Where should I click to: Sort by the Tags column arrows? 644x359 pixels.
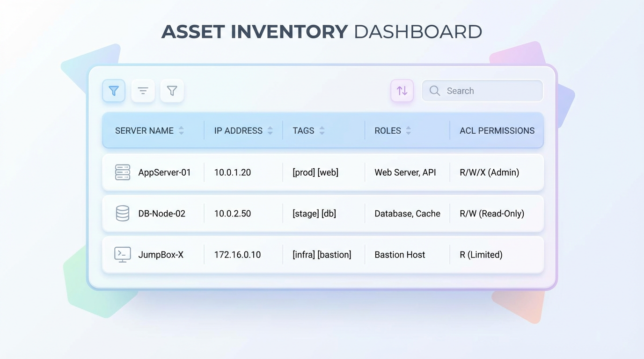322,131
